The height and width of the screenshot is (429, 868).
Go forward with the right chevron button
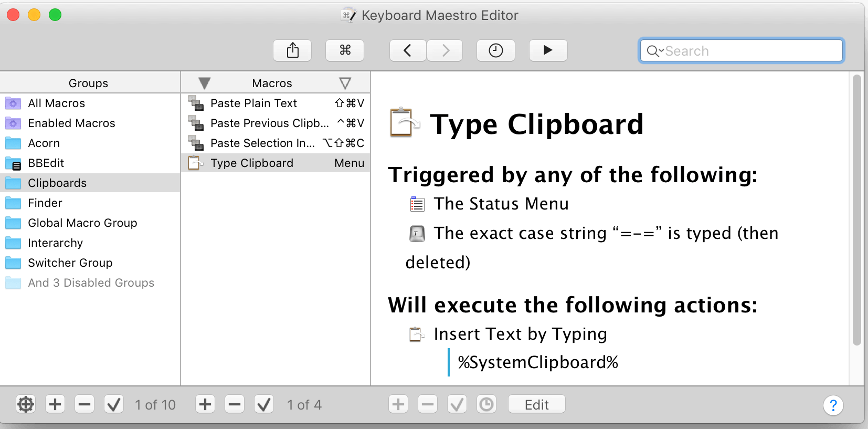445,50
